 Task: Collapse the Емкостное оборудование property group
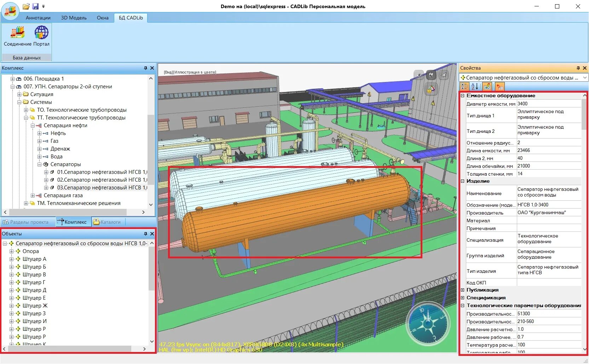(x=462, y=96)
